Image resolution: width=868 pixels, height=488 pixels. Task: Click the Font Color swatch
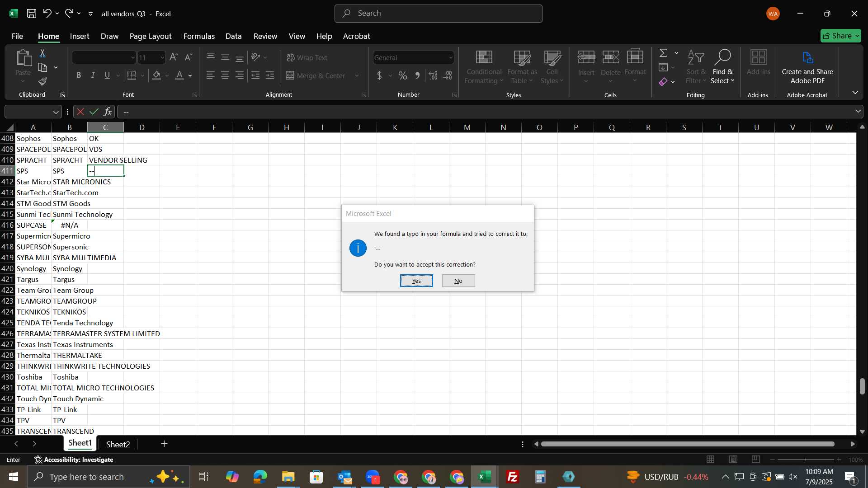point(179,75)
